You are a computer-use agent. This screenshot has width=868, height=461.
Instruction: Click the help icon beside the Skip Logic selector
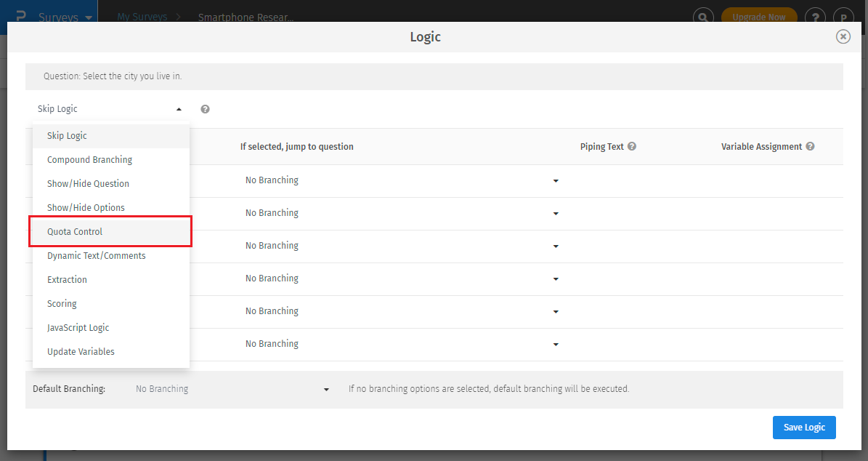coord(205,108)
